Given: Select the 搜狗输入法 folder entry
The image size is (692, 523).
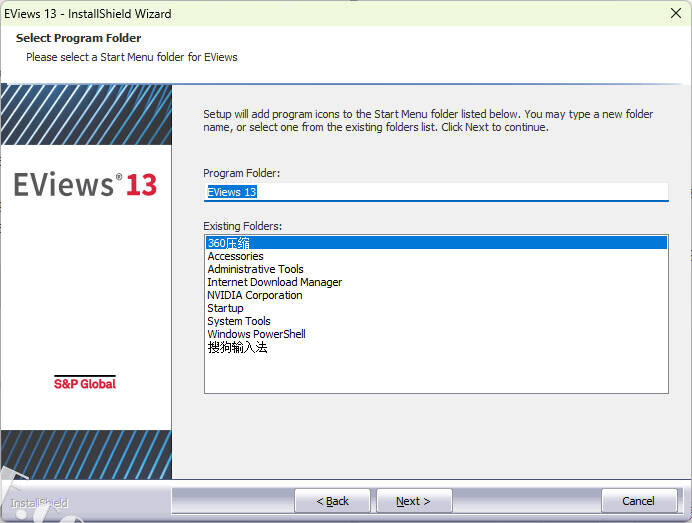Looking at the screenshot, I should point(237,348).
